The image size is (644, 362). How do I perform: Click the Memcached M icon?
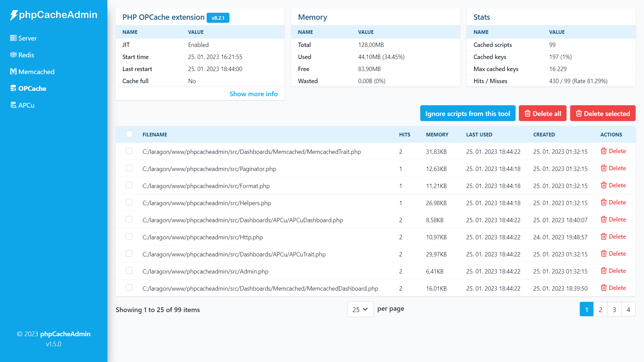(13, 72)
